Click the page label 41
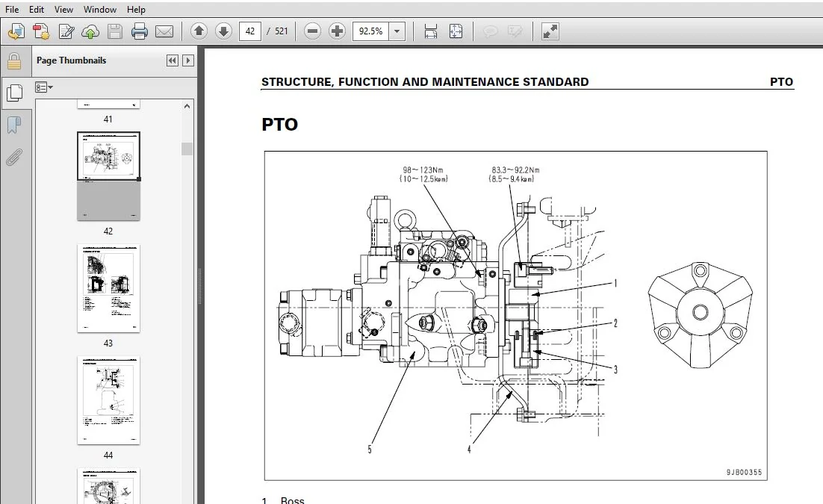The height and width of the screenshot is (504, 823). 108,119
